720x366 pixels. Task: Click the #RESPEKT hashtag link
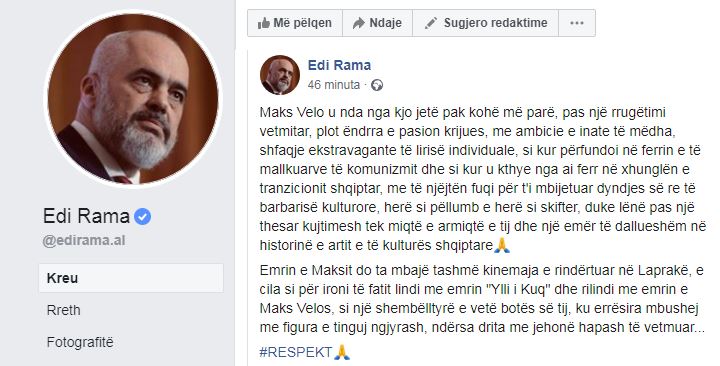tap(296, 352)
